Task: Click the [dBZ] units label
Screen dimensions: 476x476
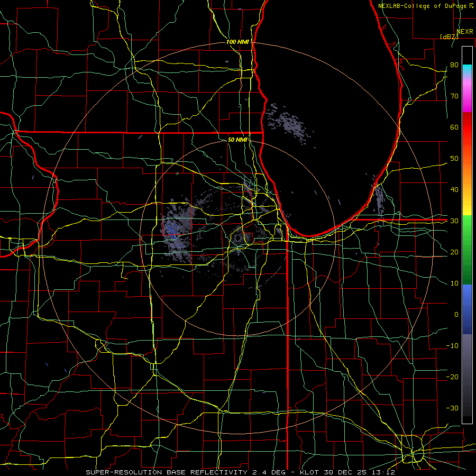Action: tap(449, 36)
